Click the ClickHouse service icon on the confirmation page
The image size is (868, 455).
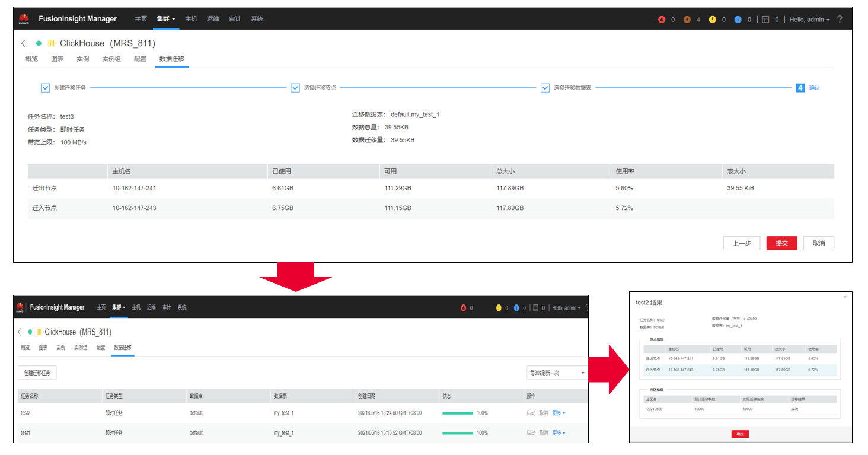(x=52, y=43)
